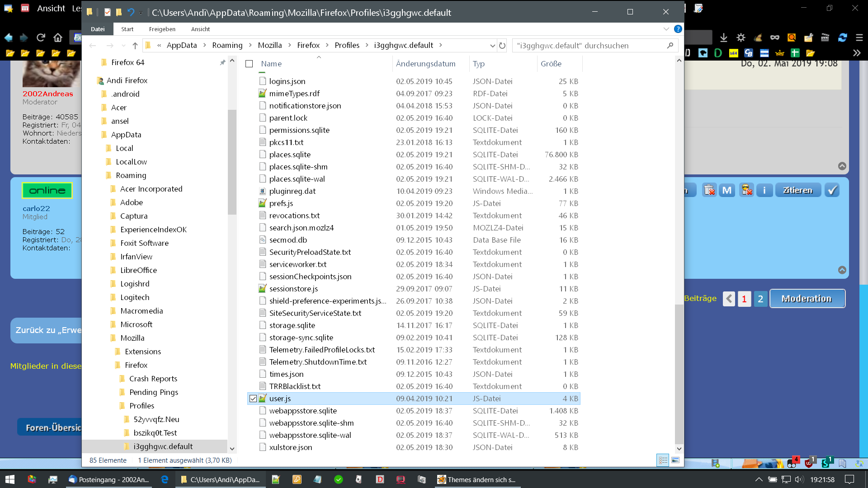
Task: Expand the address bar history dropdown
Action: 492,46
